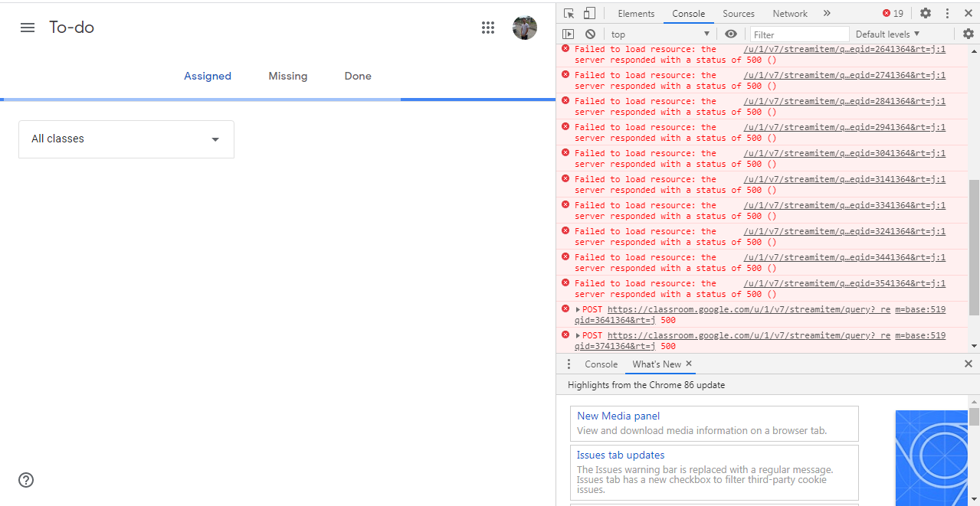Click the error icon on eqid=27413648 row
Image resolution: width=980 pixels, height=506 pixels.
(x=565, y=74)
